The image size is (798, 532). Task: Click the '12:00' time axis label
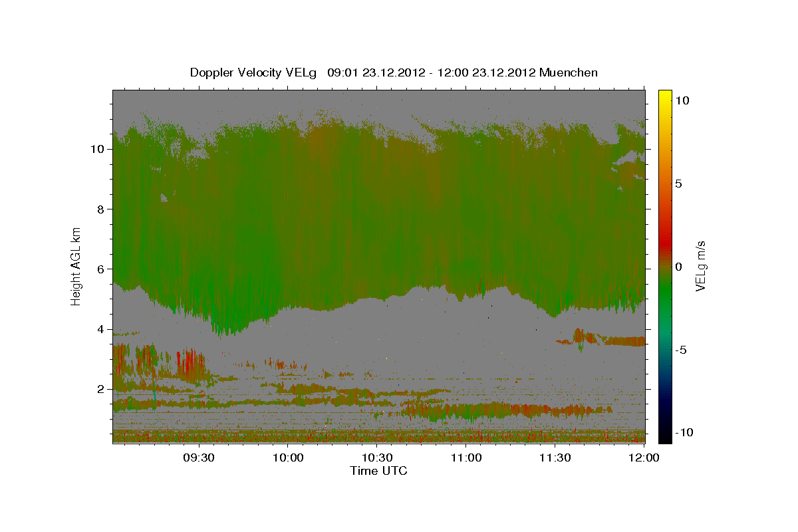coord(644,458)
